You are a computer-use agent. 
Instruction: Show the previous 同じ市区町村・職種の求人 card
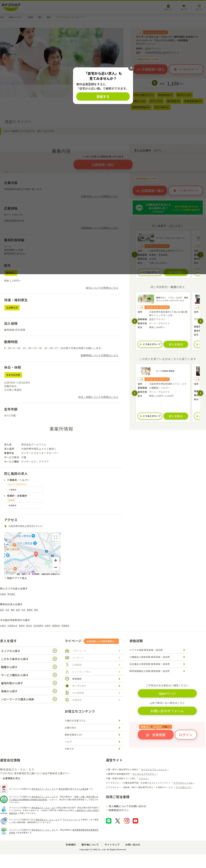click(x=134, y=321)
